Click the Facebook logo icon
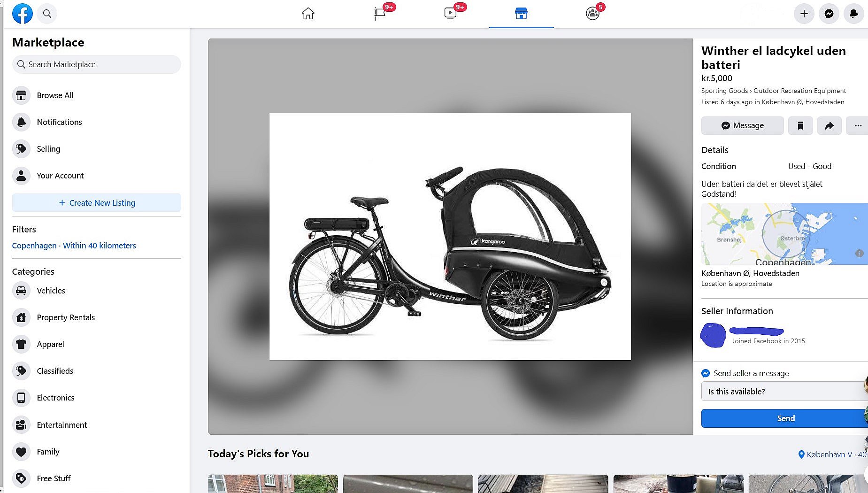868x493 pixels. 22,14
